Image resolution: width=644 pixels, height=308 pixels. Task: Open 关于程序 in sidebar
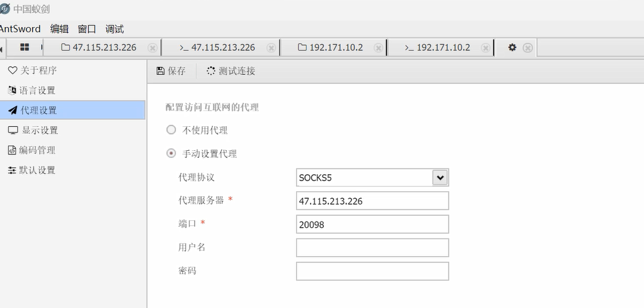coord(72,70)
